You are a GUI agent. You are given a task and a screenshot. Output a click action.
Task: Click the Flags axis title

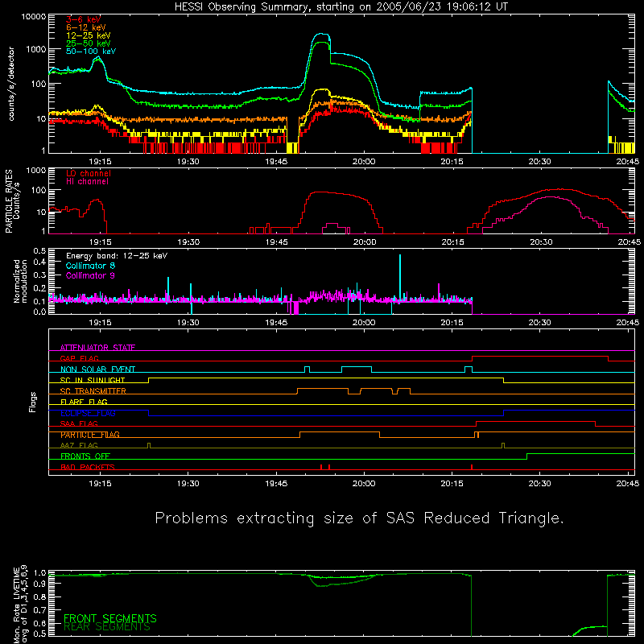coord(33,402)
